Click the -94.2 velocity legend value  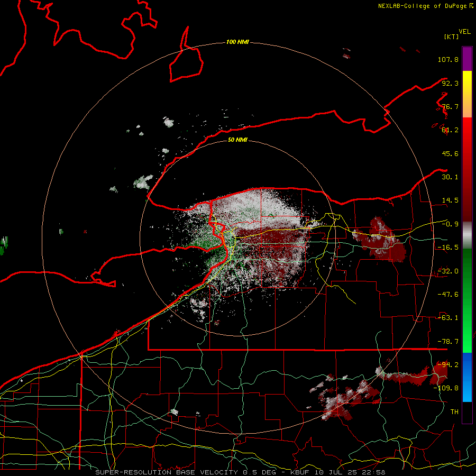tap(448, 364)
